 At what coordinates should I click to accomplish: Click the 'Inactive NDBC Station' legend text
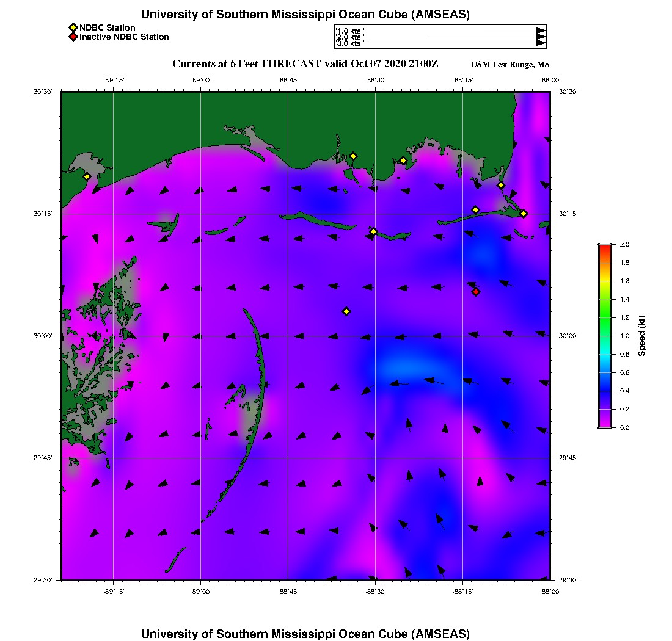click(x=124, y=37)
